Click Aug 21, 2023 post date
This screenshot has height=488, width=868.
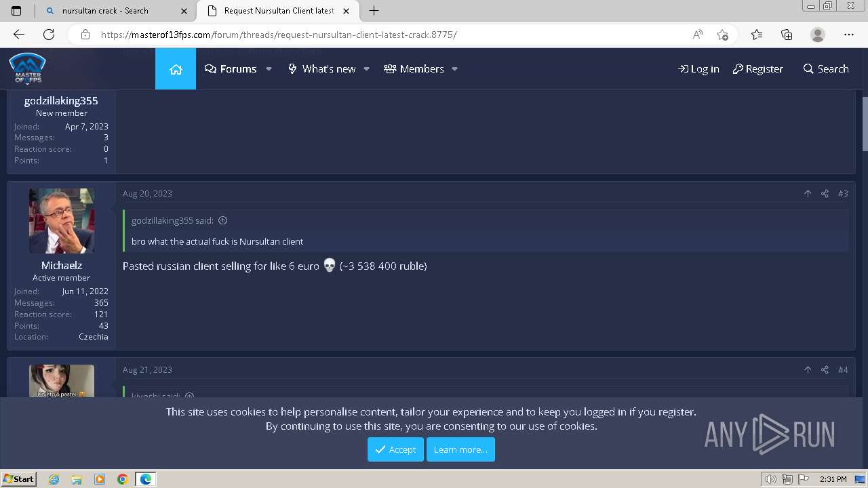pos(147,370)
